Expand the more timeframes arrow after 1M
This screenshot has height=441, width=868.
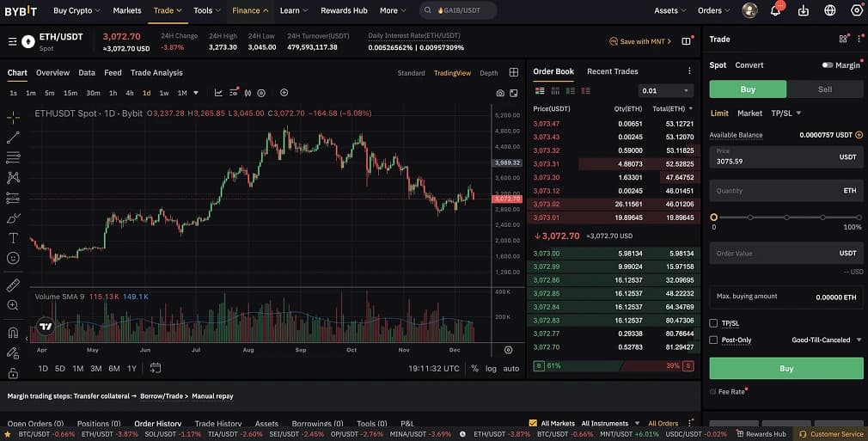195,93
